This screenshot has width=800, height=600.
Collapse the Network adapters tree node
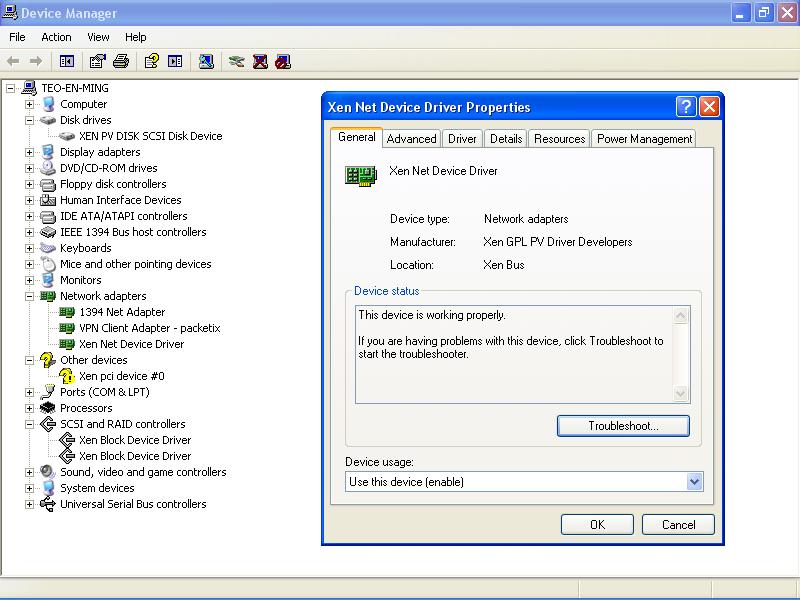click(30, 296)
